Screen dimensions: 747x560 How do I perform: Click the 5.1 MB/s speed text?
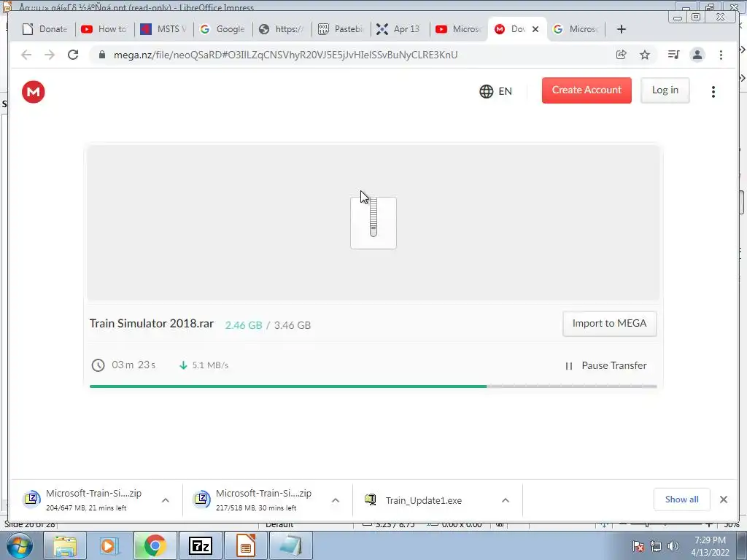click(210, 365)
